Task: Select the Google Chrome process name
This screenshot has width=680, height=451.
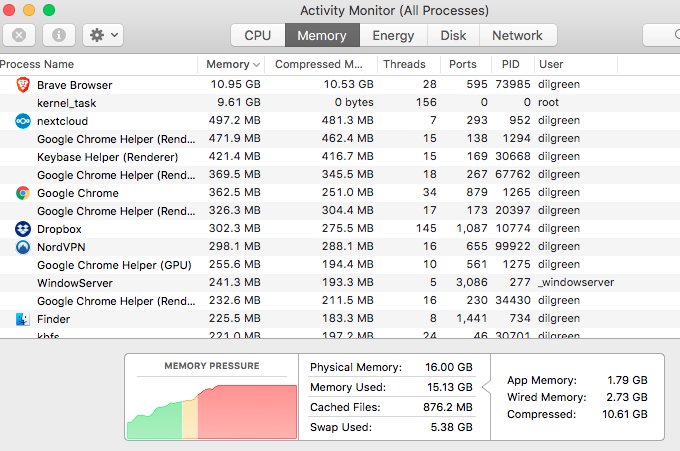Action: tap(78, 193)
